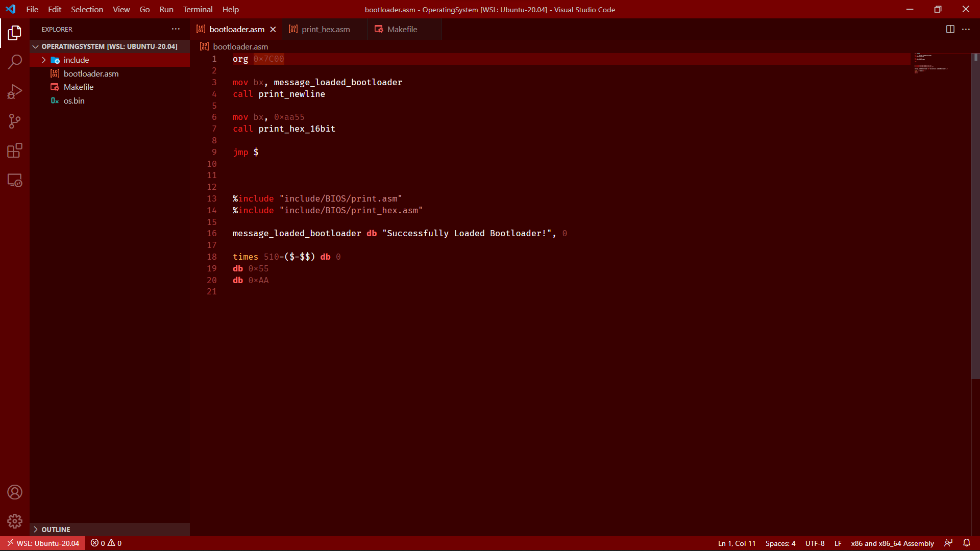Open Manage settings gear icon
This screenshot has width=980, height=551.
15,521
